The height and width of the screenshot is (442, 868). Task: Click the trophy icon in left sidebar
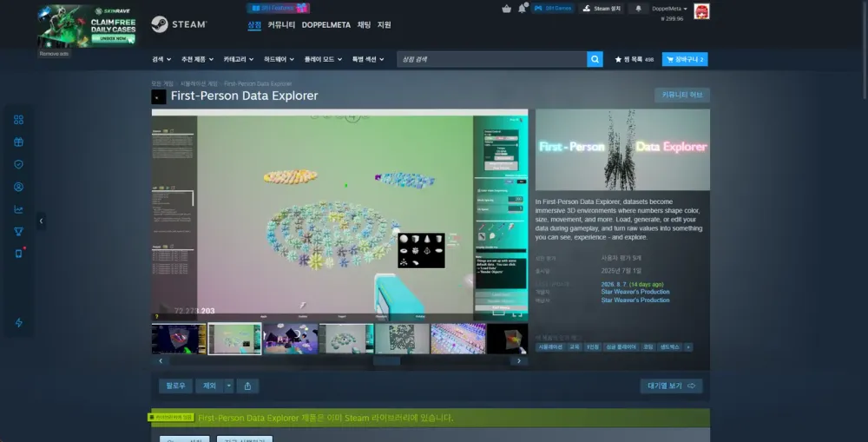point(18,232)
